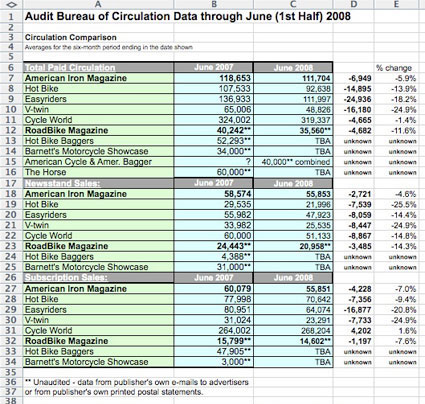Click the Subscription Sales header cell
The image size is (425, 404).
click(x=98, y=278)
